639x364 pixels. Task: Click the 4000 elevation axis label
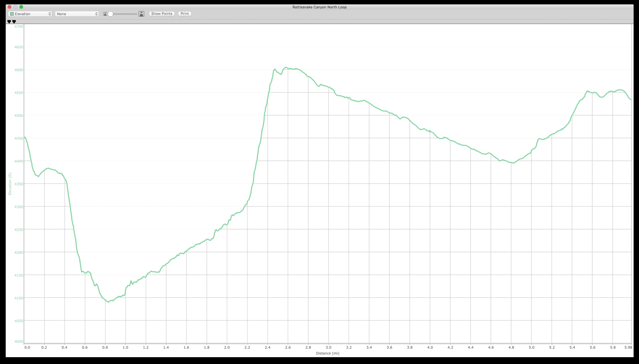[19, 342]
